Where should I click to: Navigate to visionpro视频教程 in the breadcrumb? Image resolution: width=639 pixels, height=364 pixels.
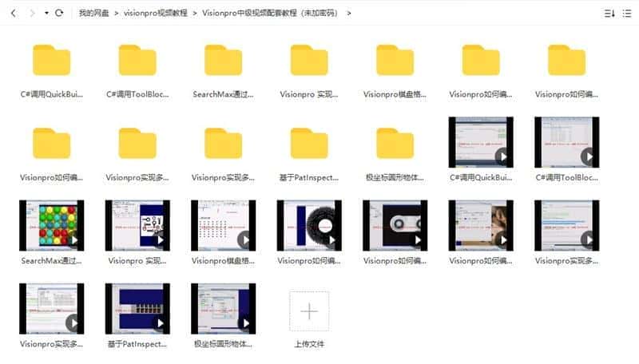tap(156, 13)
